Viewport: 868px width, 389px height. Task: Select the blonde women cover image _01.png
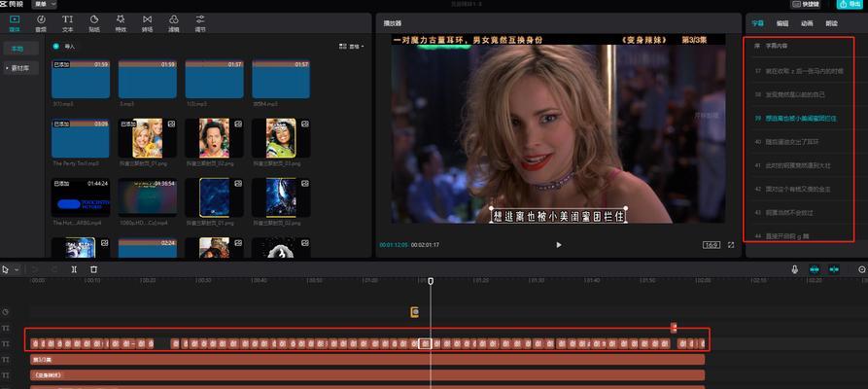coord(148,138)
